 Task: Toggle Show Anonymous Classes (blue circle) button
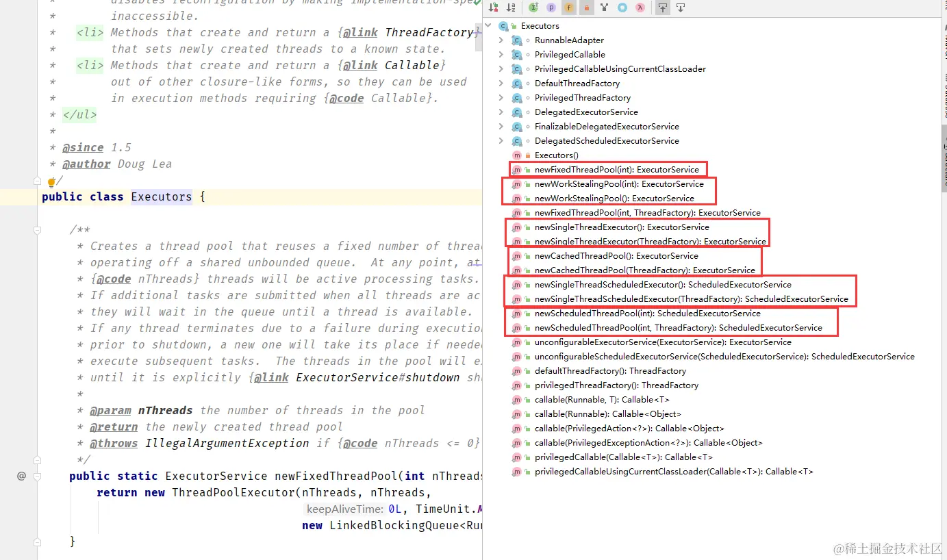pyautogui.click(x=622, y=8)
